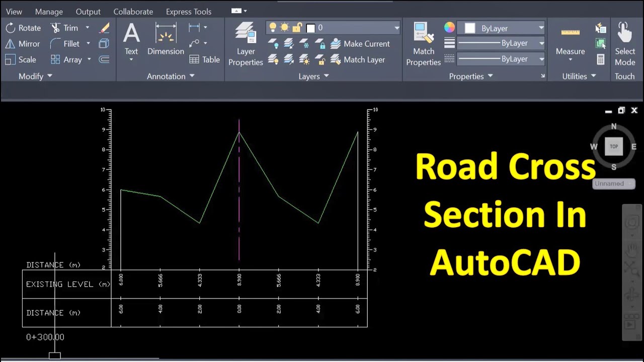Switch to the Express Tools tab
Image resolution: width=644 pixels, height=362 pixels.
click(189, 12)
